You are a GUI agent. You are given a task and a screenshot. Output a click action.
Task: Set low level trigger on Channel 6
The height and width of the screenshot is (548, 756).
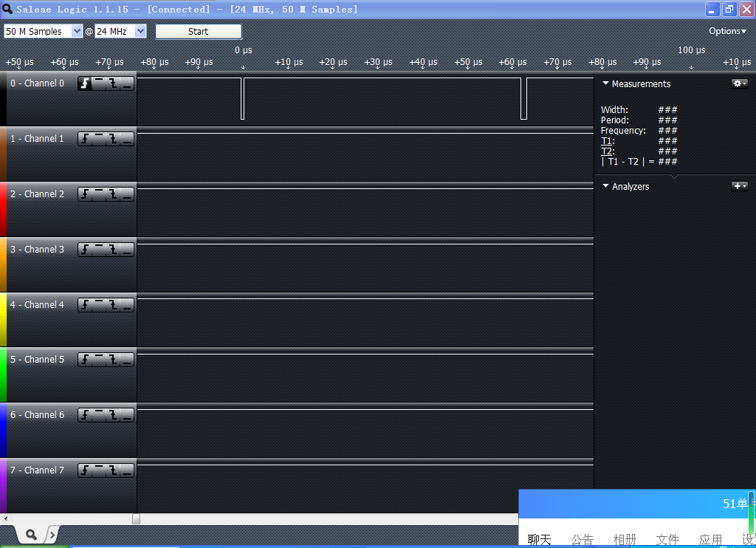coord(127,415)
